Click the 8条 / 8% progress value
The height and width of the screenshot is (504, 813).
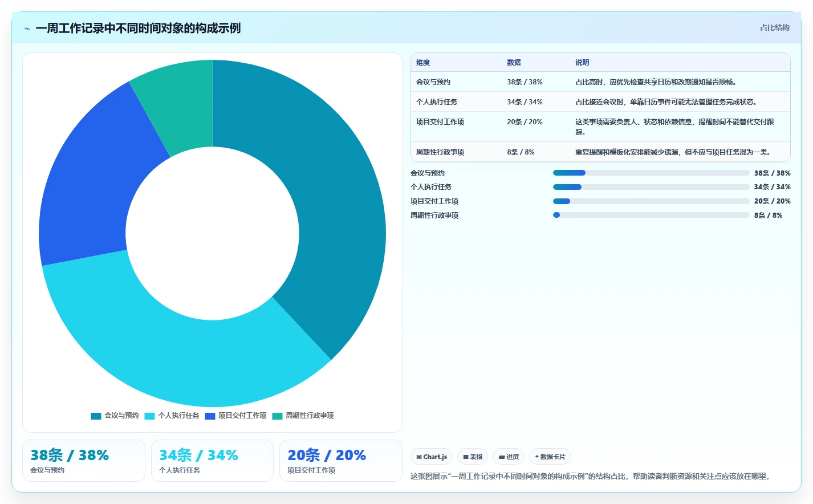point(768,216)
